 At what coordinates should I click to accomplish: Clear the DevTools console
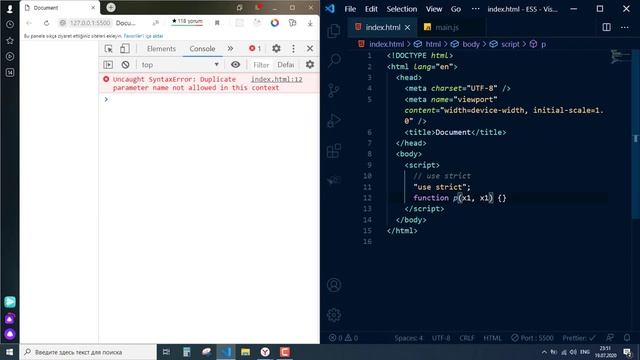point(125,64)
